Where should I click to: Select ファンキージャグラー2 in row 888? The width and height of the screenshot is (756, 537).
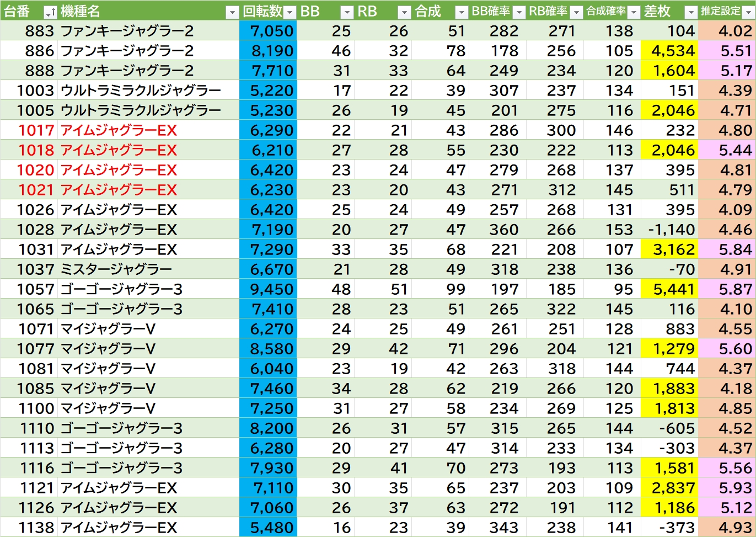(148, 71)
